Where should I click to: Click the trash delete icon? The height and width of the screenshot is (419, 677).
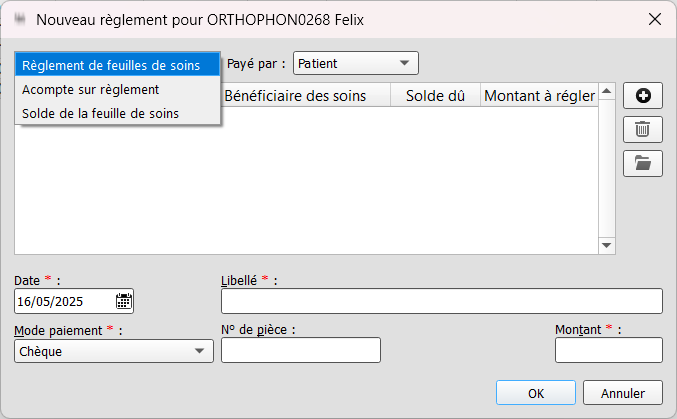point(642,129)
